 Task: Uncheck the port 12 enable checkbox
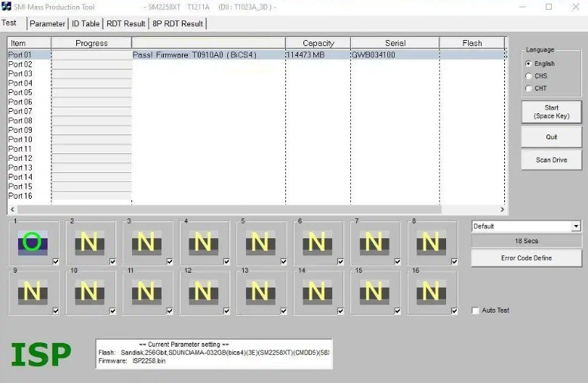(226, 311)
